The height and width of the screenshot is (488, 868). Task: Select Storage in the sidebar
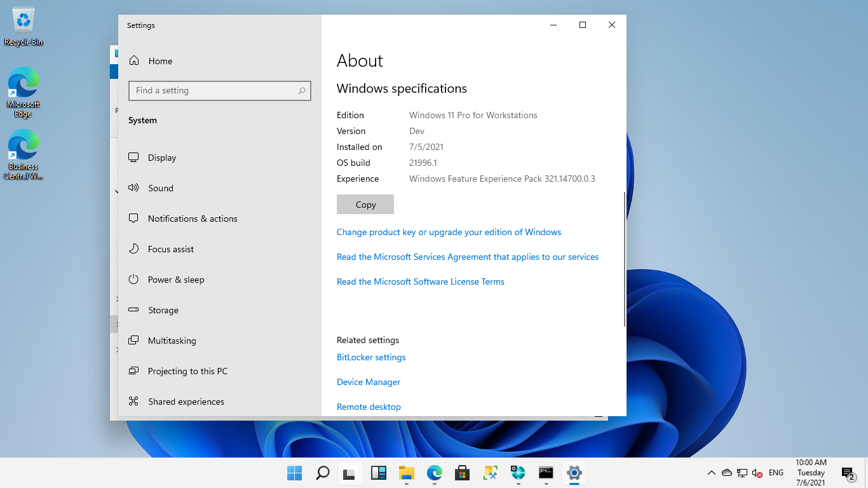[x=162, y=309]
